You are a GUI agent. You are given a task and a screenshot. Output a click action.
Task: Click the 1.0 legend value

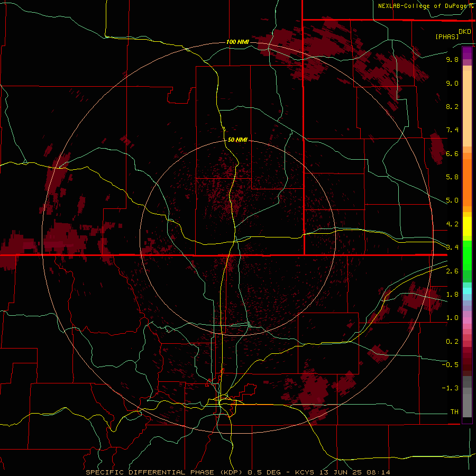pyautogui.click(x=452, y=318)
